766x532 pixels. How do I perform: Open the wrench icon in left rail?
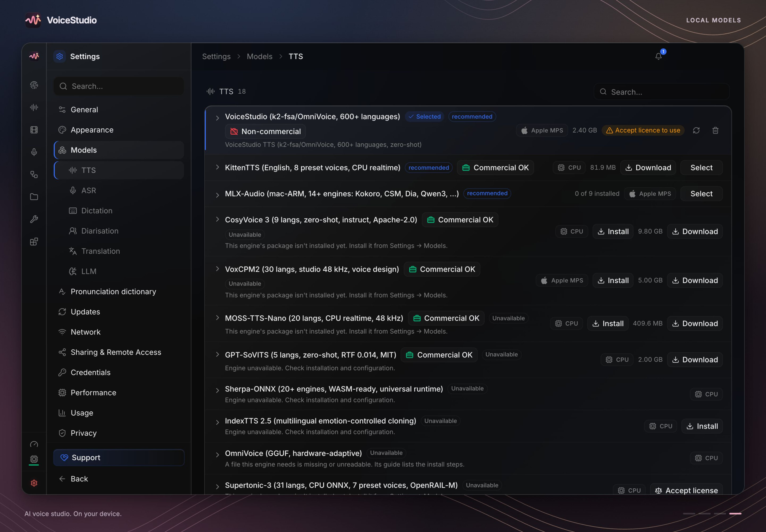(34, 219)
